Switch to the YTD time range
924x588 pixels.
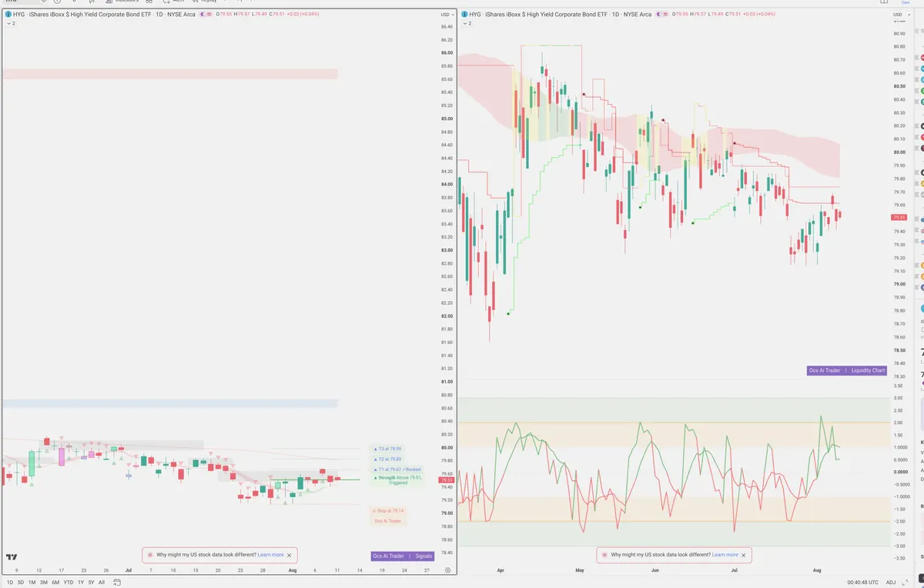click(69, 582)
